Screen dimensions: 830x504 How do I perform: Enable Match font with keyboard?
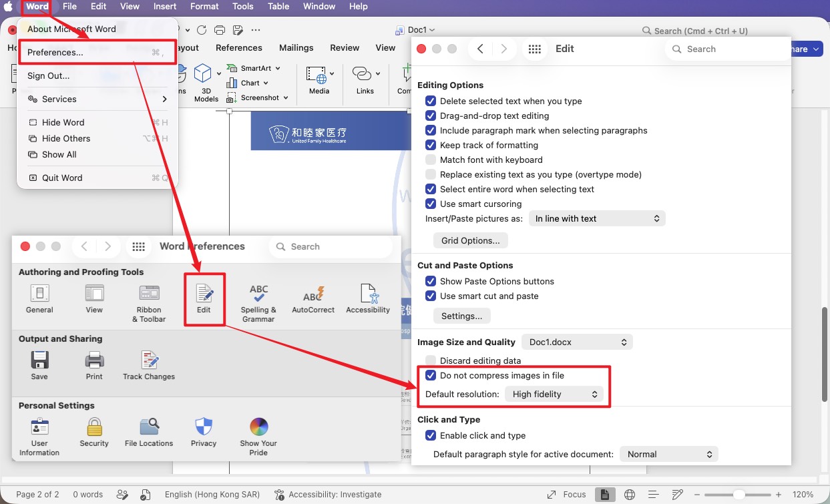tap(431, 160)
